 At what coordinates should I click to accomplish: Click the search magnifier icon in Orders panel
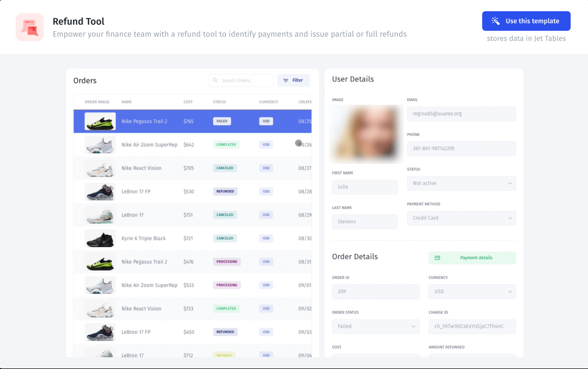coord(215,80)
